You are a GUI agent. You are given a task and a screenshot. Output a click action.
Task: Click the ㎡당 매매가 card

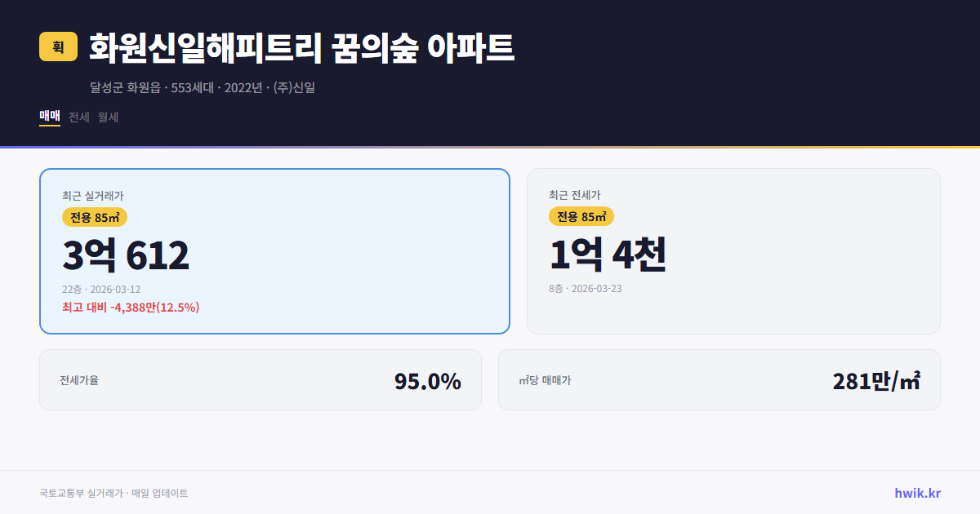[719, 379]
